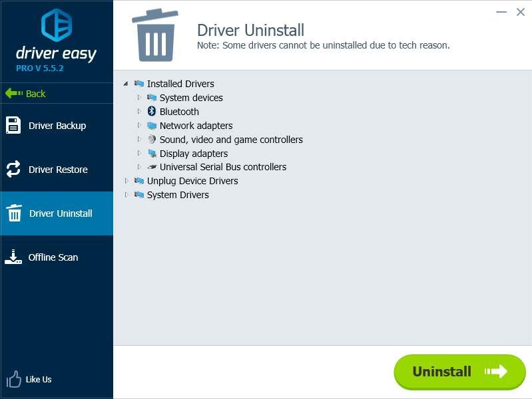The width and height of the screenshot is (532, 399).
Task: Click the Driver Easy logo icon
Action: (57, 25)
